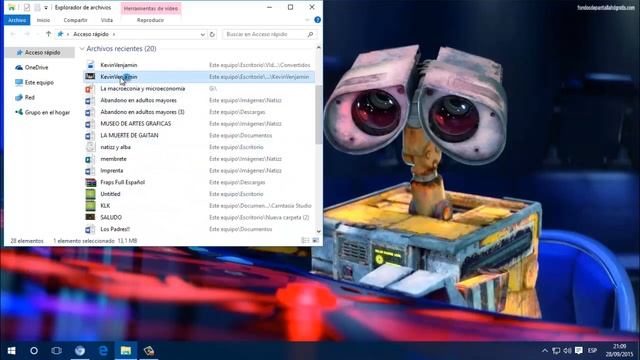Open the Vista ribbon tab
Image resolution: width=640 pixels, height=360 pixels.
pos(107,20)
